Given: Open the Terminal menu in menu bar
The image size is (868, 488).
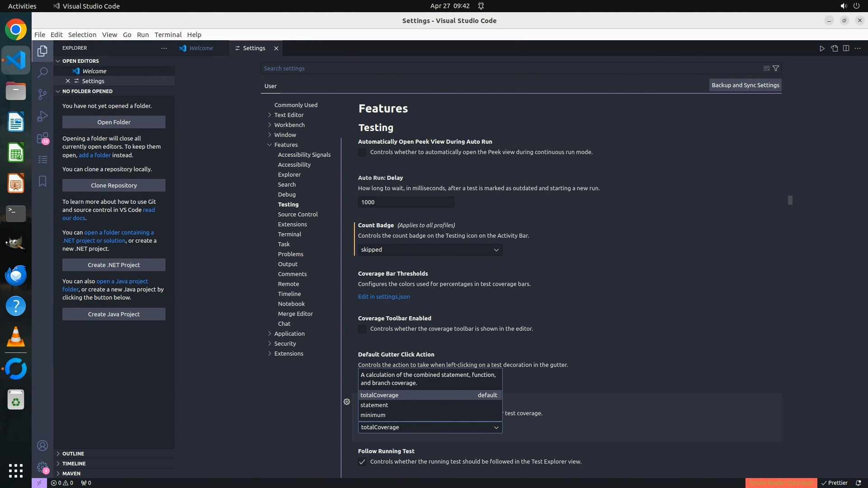Looking at the screenshot, I should click(x=168, y=35).
